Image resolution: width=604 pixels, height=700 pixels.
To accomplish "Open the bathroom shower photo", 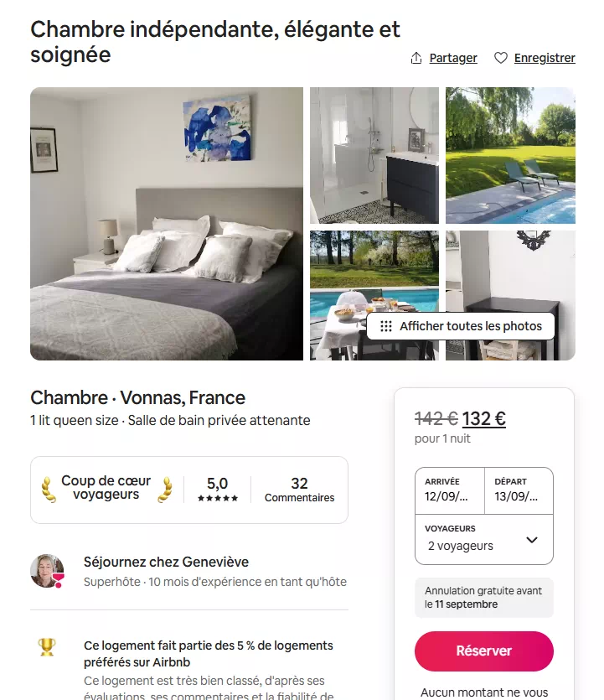I will 374,155.
